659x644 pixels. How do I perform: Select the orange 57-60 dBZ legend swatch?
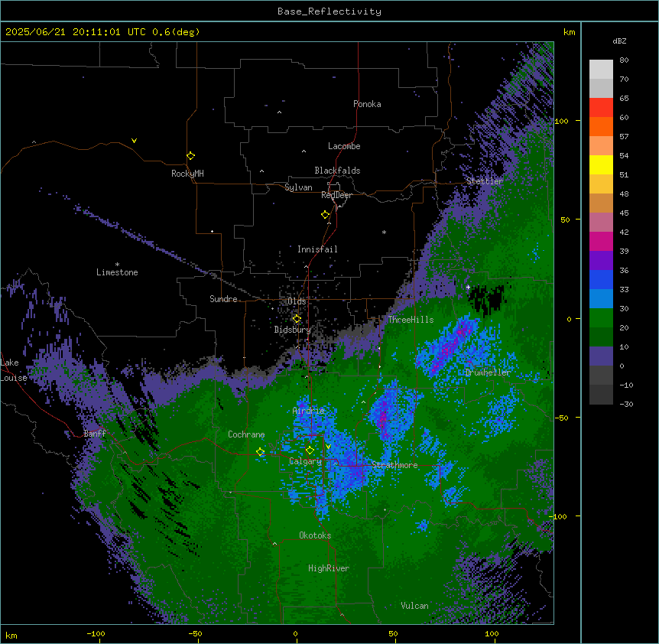pyautogui.click(x=601, y=126)
